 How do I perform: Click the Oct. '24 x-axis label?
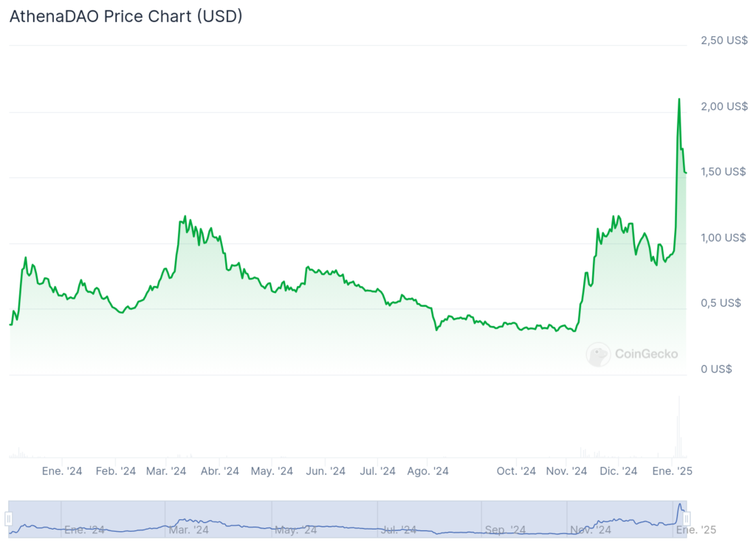point(516,471)
